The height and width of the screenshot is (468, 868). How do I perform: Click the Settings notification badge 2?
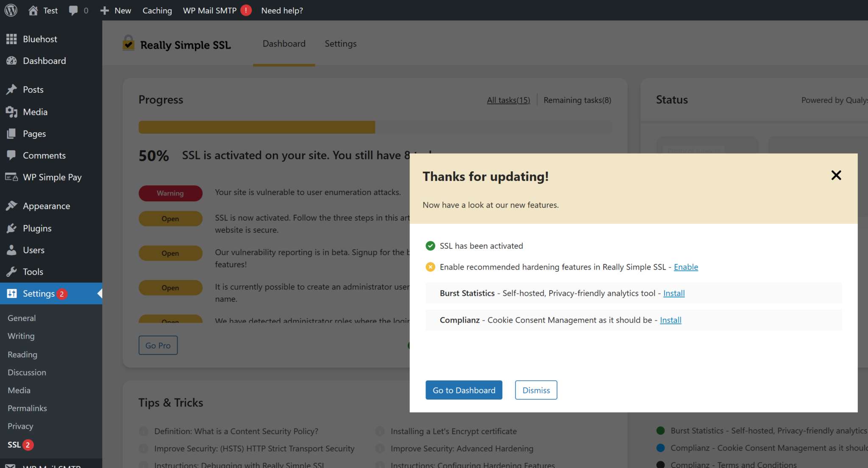62,294
